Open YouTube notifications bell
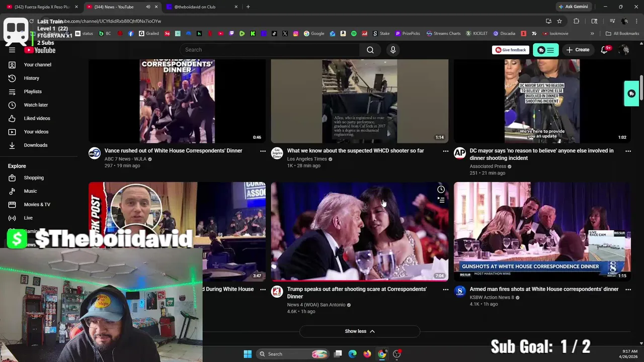This screenshot has height=362, width=644. (605, 50)
